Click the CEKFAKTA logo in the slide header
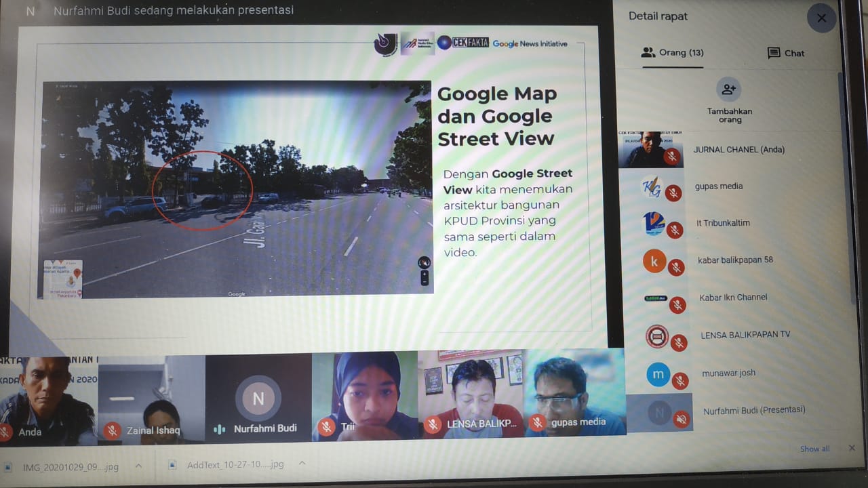868x488 pixels. (x=463, y=43)
